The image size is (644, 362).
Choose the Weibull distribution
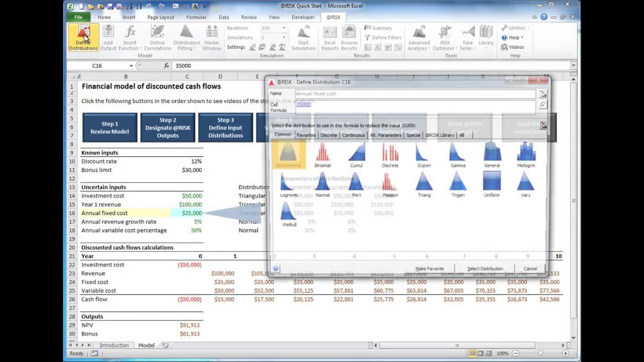[289, 214]
